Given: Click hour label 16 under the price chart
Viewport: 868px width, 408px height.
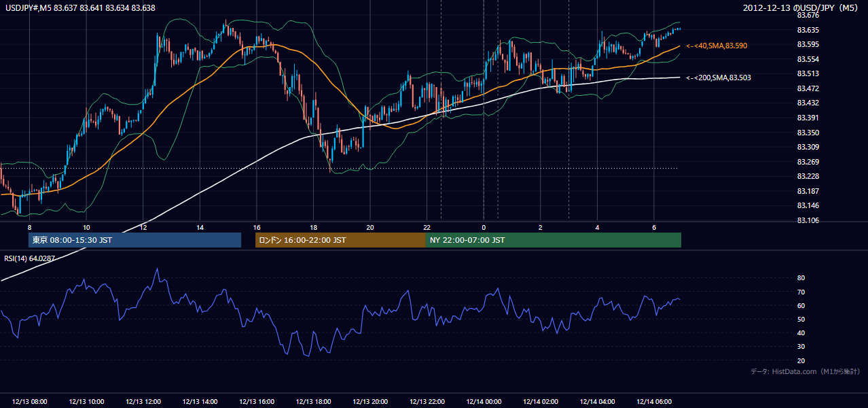Looking at the screenshot, I should (257, 227).
